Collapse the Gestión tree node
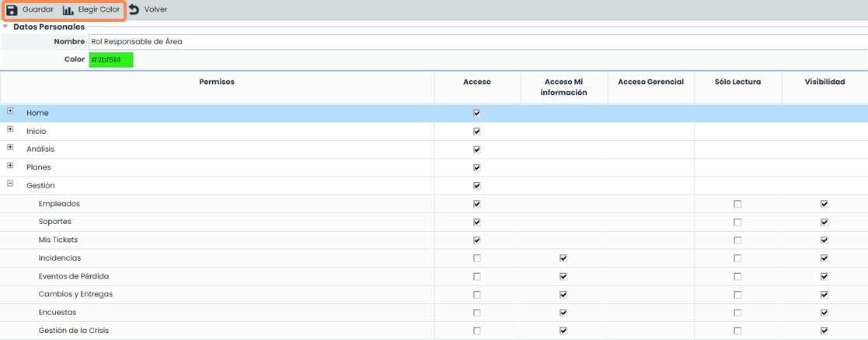 pyautogui.click(x=10, y=184)
